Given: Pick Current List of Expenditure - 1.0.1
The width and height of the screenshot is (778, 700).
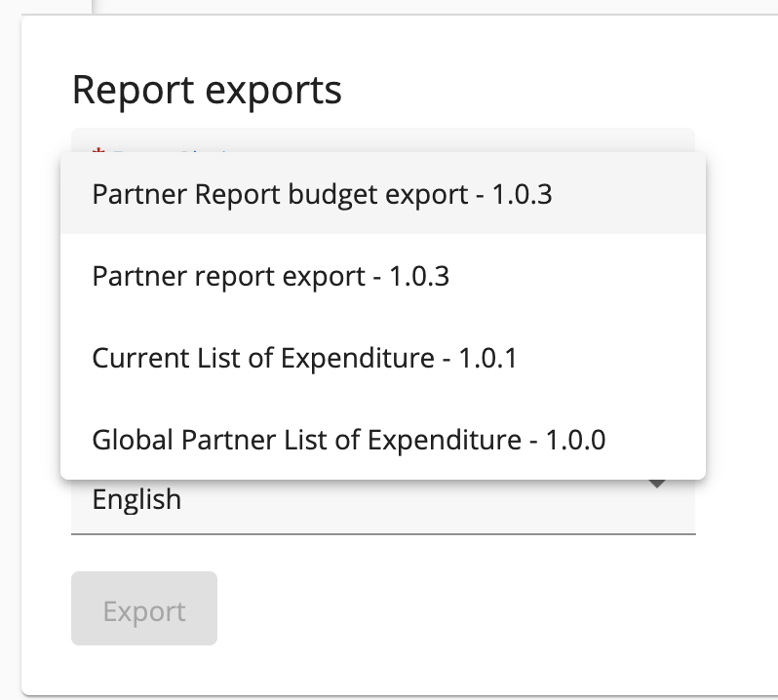Looking at the screenshot, I should click(x=304, y=358).
